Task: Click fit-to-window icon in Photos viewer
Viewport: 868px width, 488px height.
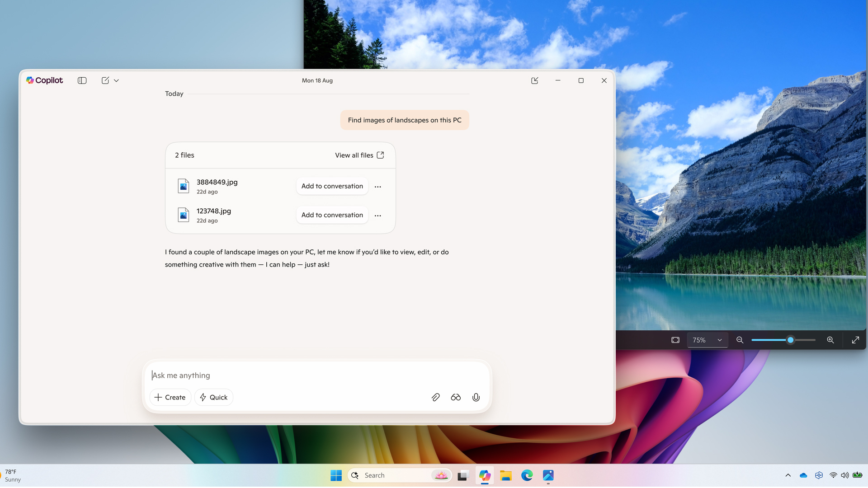Action: (x=675, y=340)
